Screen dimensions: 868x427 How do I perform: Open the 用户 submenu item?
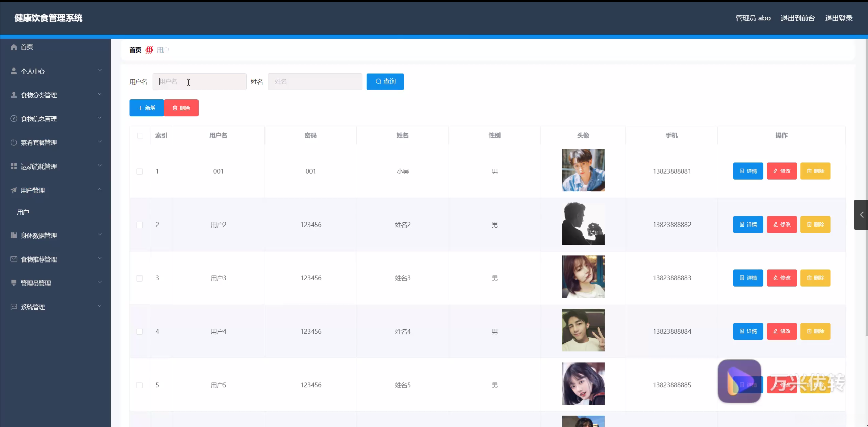click(23, 212)
